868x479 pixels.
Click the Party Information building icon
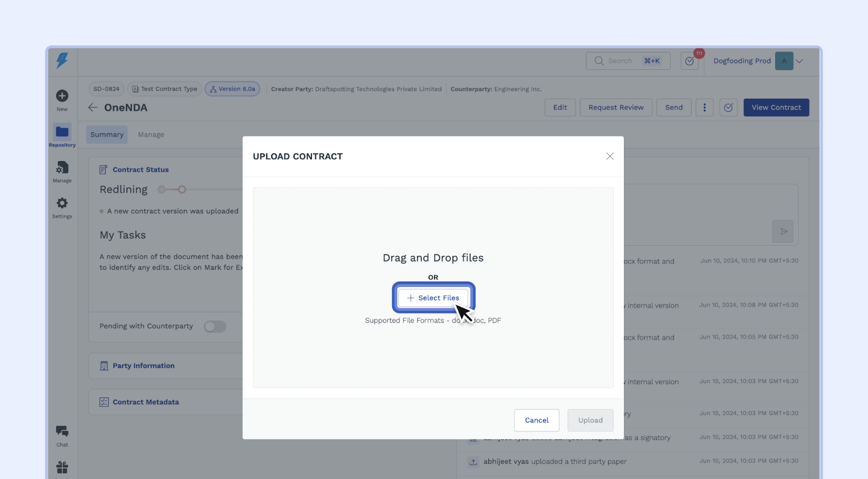tap(104, 366)
